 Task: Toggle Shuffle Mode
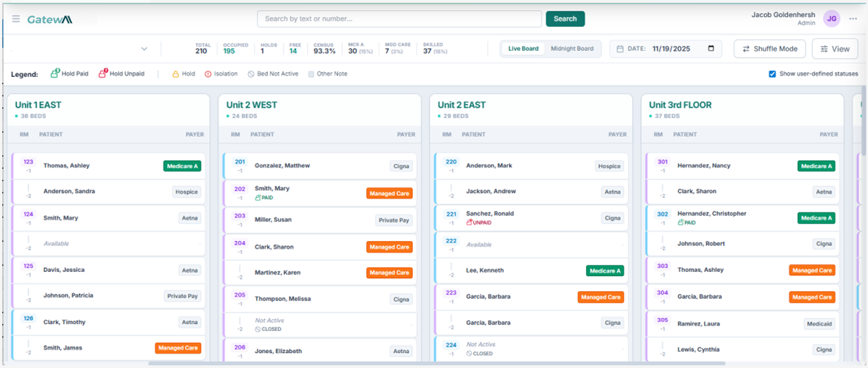tap(769, 49)
